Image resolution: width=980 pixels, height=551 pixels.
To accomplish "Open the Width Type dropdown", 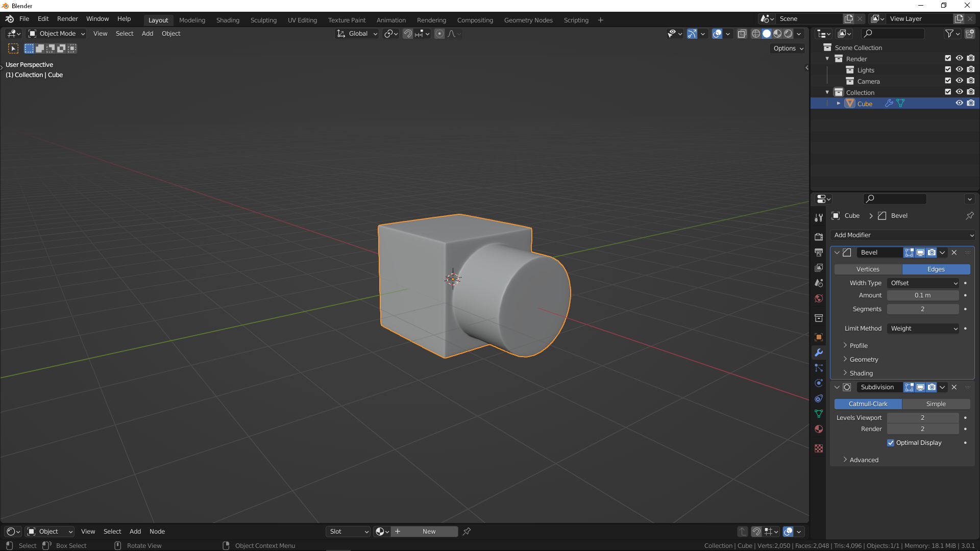I will coord(922,283).
